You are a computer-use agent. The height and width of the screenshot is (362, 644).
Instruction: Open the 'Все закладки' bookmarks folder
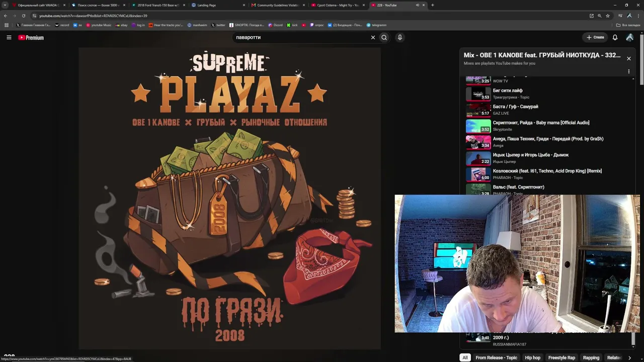click(x=628, y=25)
